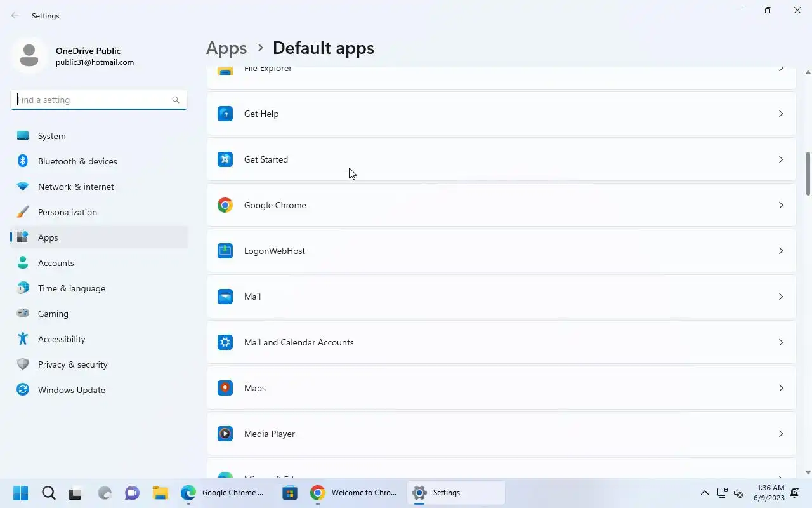Click the Accounts person icon in sidebar
812x508 pixels.
point(23,263)
